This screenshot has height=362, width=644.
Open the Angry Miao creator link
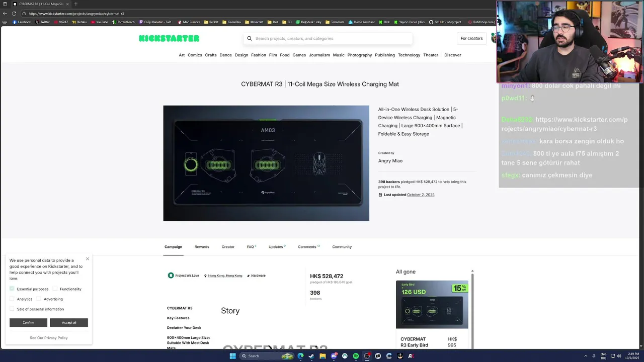[x=390, y=161]
